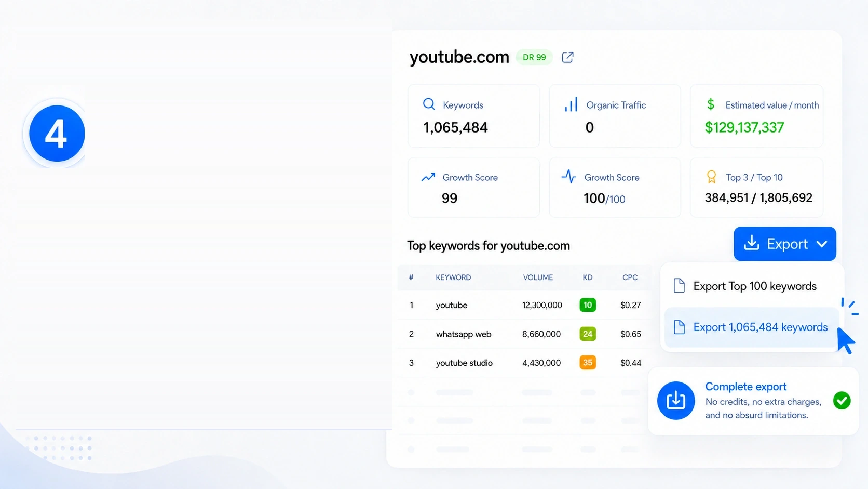Click the Export button label
This screenshot has width=868, height=489.
(x=787, y=244)
